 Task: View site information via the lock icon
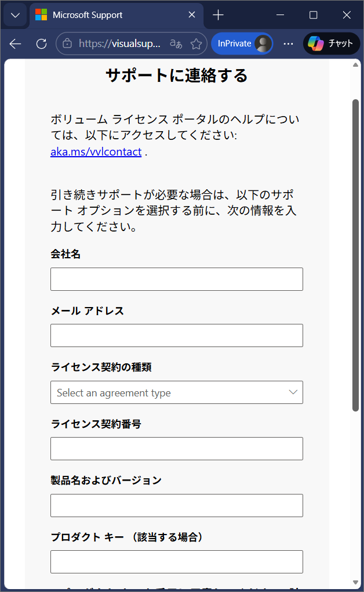(x=67, y=44)
